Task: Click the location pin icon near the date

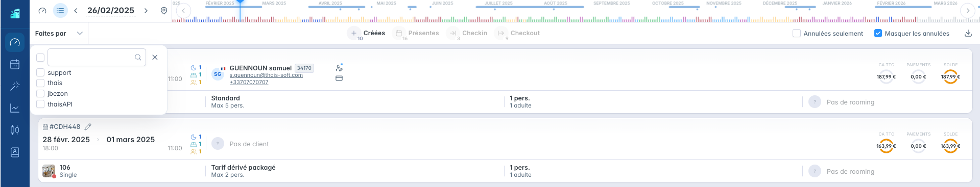Action: click(164, 11)
